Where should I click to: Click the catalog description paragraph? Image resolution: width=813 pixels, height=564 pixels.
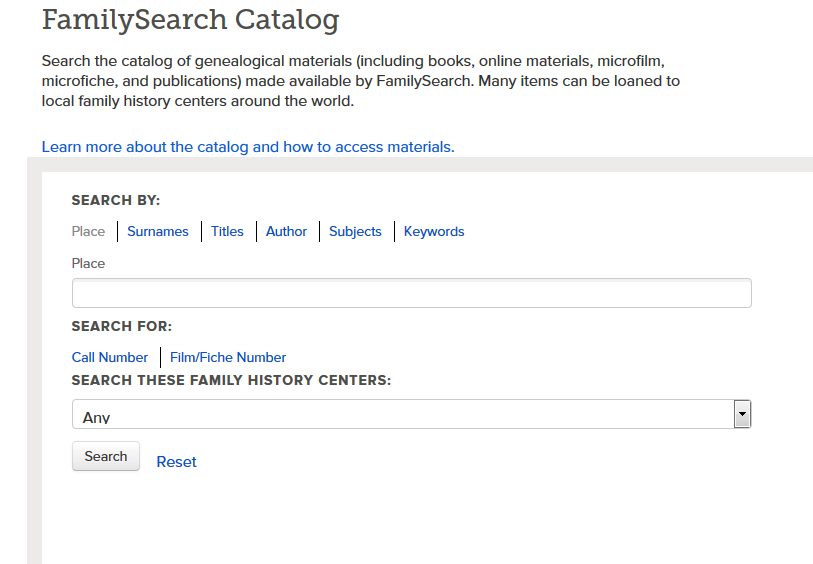(x=360, y=81)
